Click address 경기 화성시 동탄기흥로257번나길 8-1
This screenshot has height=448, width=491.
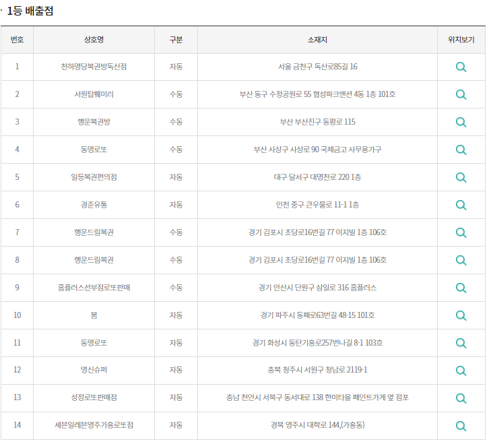tap(308, 342)
